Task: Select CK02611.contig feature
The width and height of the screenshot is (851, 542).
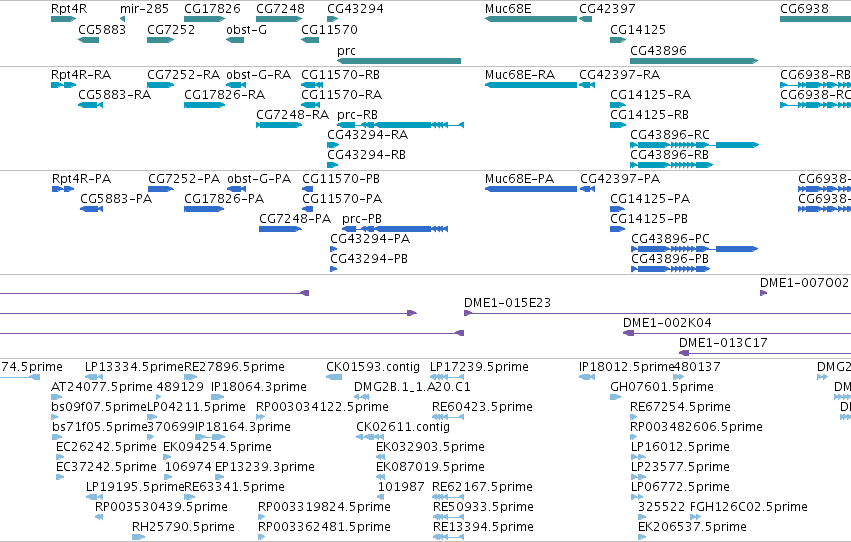Action: pos(403,427)
